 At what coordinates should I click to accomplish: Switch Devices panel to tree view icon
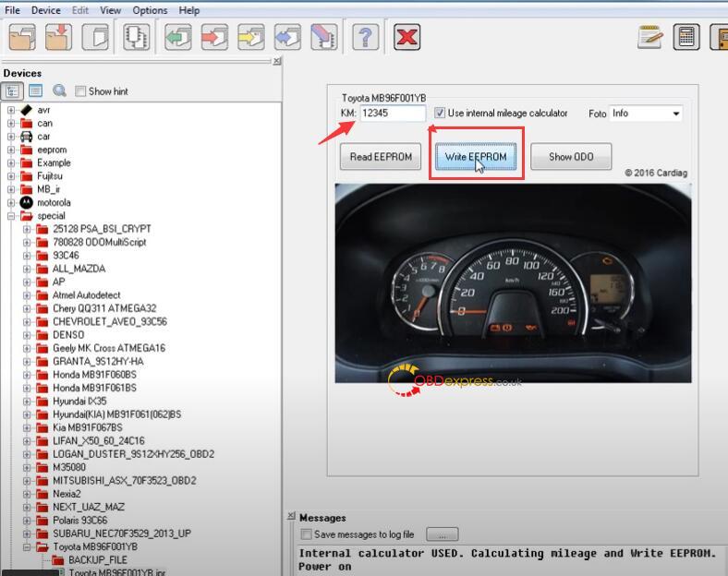(12, 90)
